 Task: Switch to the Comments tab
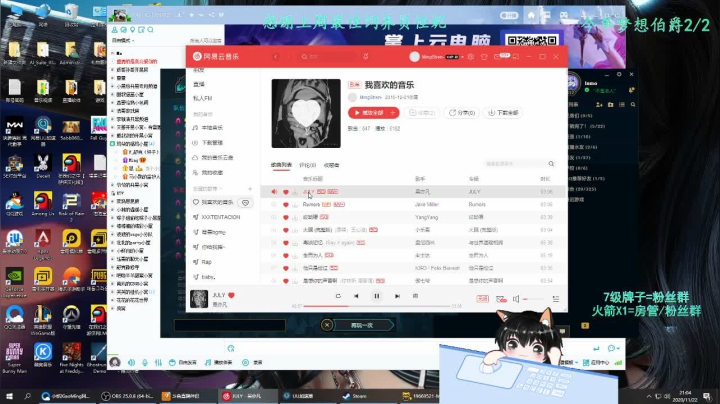[307, 165]
